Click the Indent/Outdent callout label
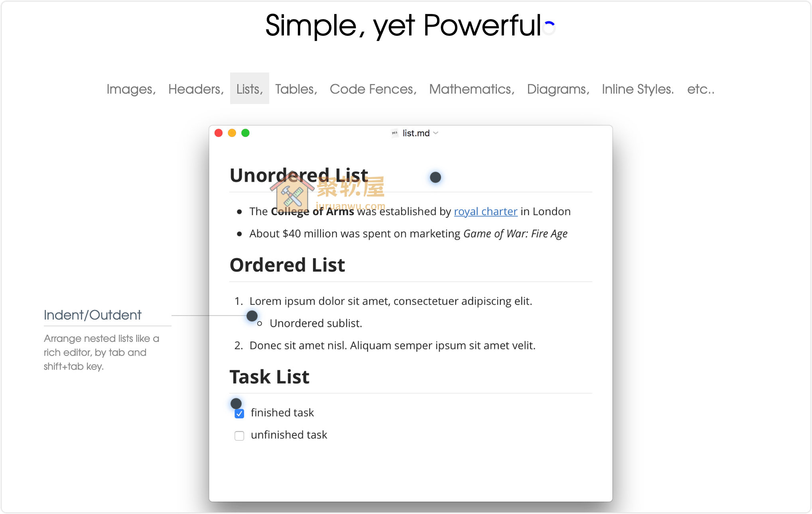The image size is (812, 514). pos(93,315)
